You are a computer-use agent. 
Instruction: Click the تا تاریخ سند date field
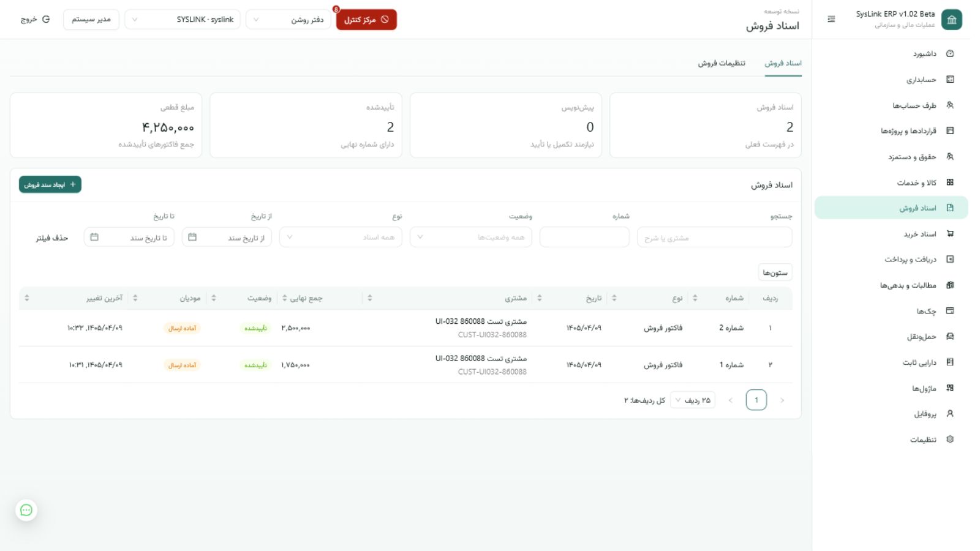click(129, 237)
